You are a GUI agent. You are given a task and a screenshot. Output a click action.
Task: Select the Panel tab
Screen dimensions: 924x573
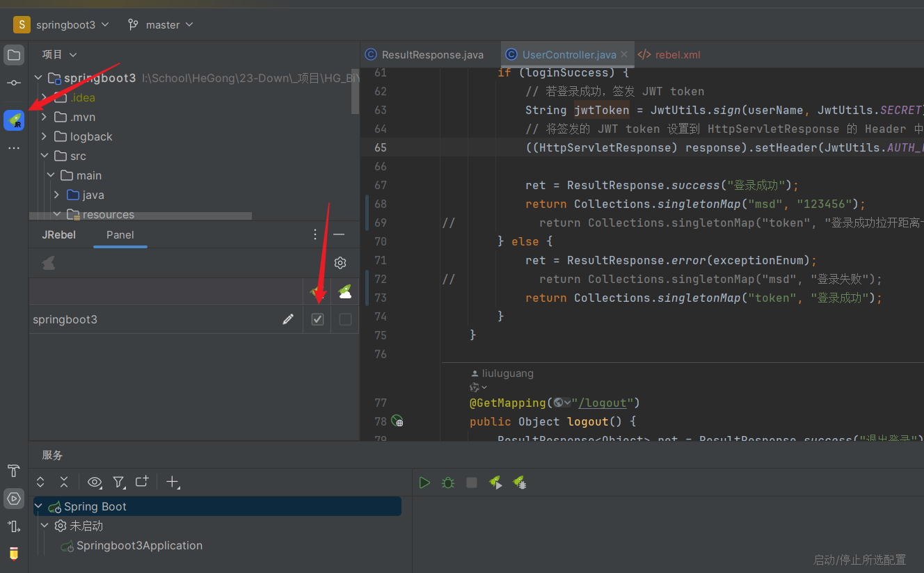click(x=120, y=235)
